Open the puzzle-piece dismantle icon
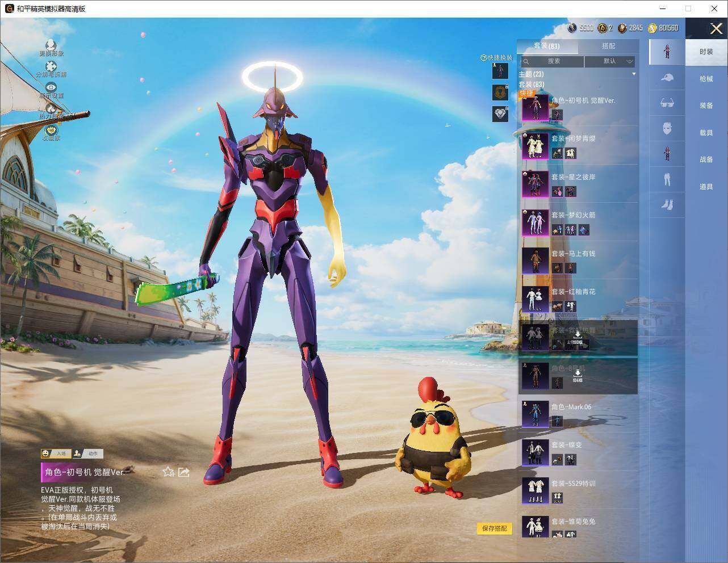Screen dimensions: 728x563 pos(51,66)
